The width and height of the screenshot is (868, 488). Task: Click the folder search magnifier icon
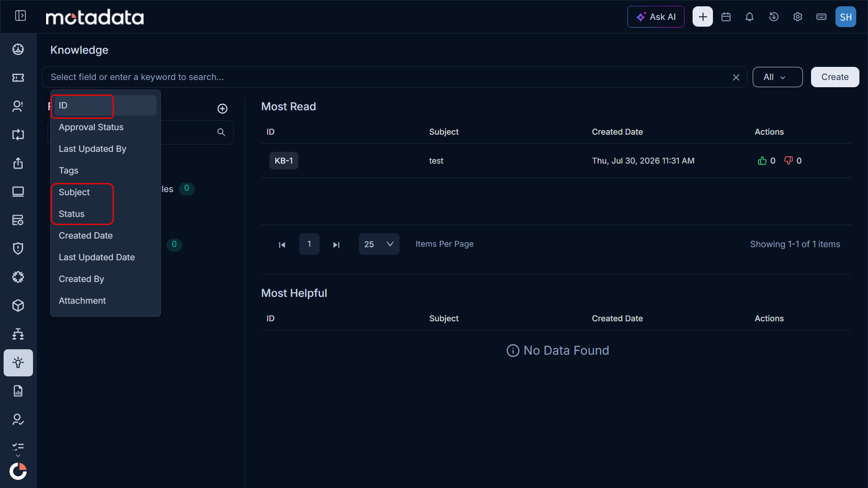pos(221,132)
